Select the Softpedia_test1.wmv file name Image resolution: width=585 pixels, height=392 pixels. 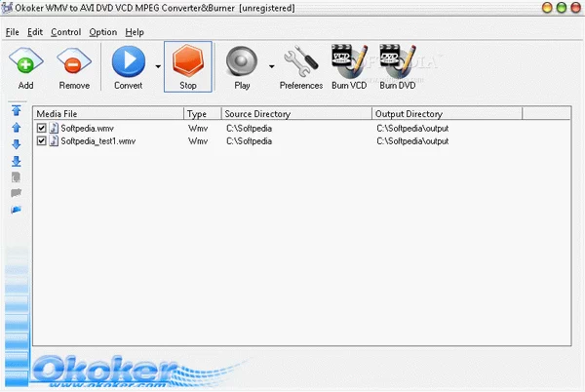click(98, 141)
